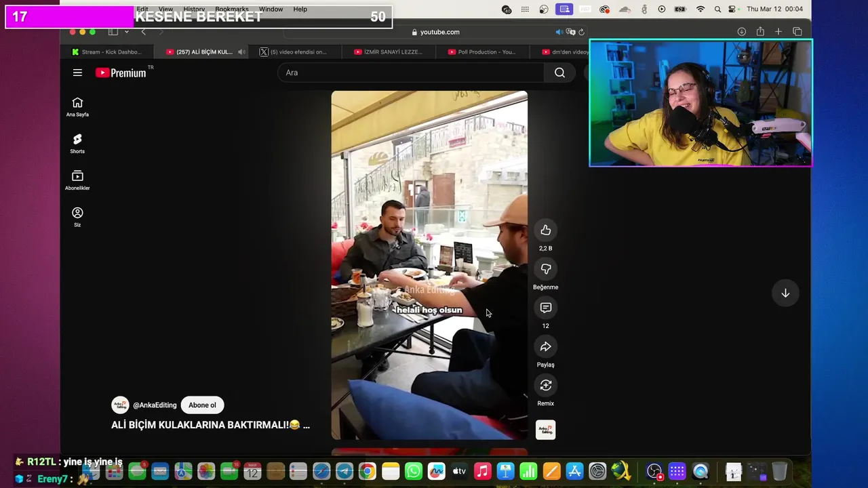Switch to İZMİR SANAYİ LEZZE... tab
The width and height of the screenshot is (868, 488).
click(x=389, y=52)
